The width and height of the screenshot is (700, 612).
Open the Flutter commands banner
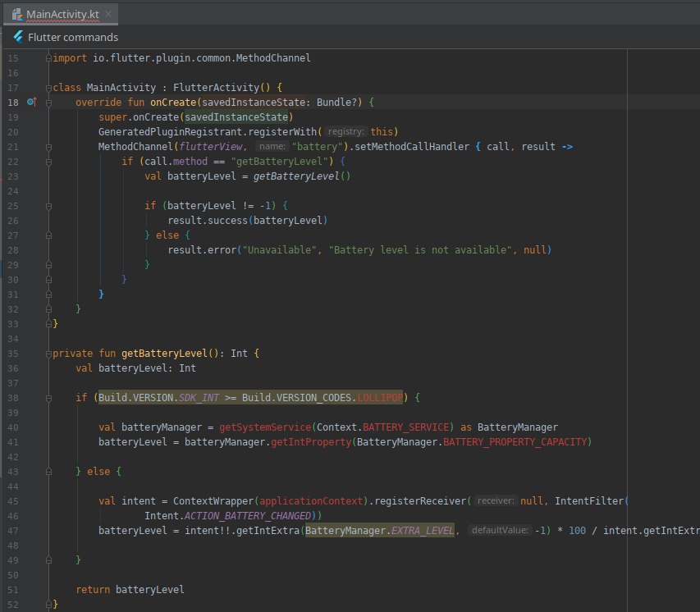(x=73, y=37)
